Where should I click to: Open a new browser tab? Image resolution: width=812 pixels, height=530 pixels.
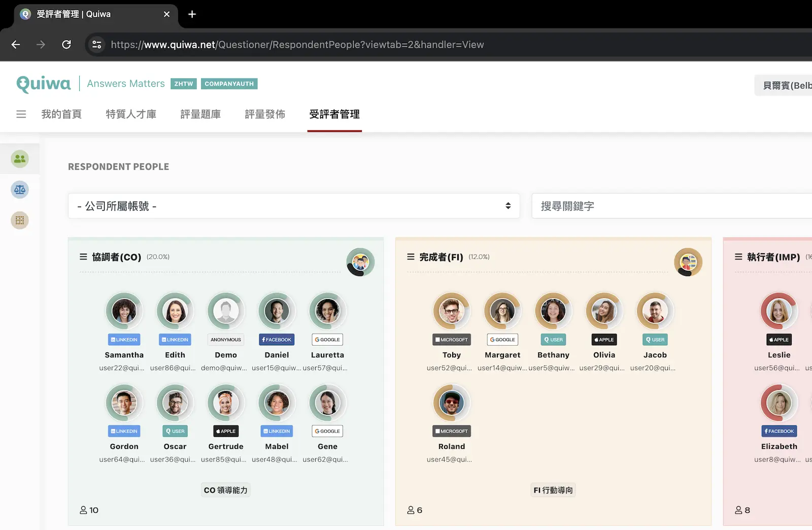point(192,14)
